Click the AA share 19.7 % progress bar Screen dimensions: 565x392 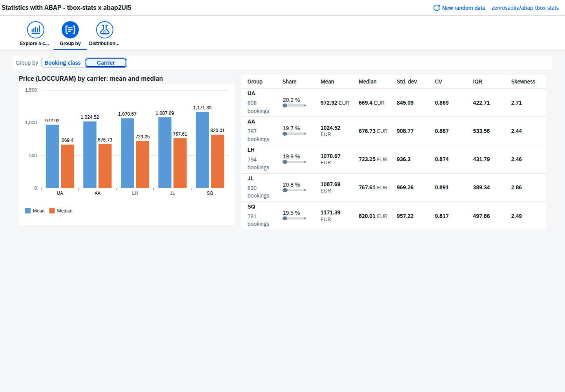click(x=294, y=134)
